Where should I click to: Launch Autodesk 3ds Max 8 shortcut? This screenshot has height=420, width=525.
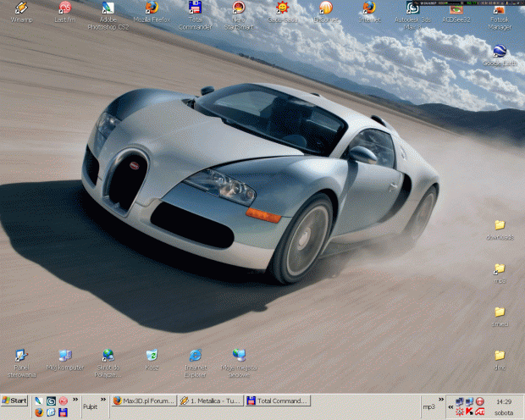(412, 8)
